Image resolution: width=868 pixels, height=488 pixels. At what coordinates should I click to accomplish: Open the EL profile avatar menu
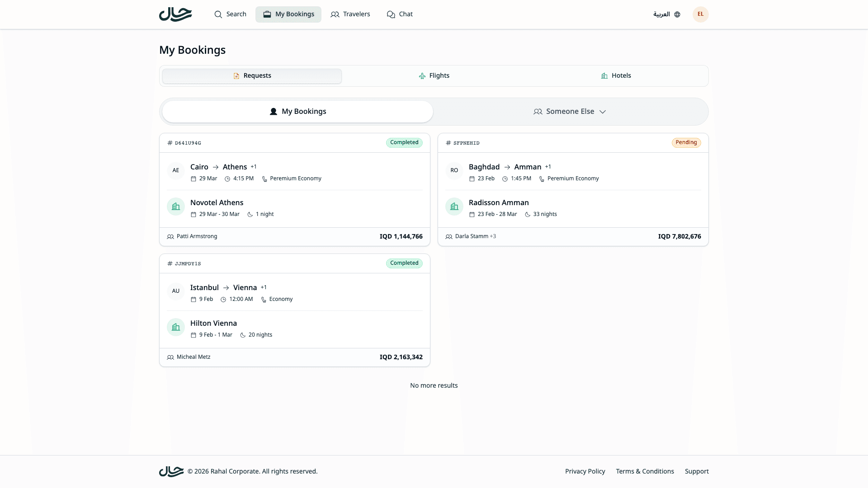700,14
